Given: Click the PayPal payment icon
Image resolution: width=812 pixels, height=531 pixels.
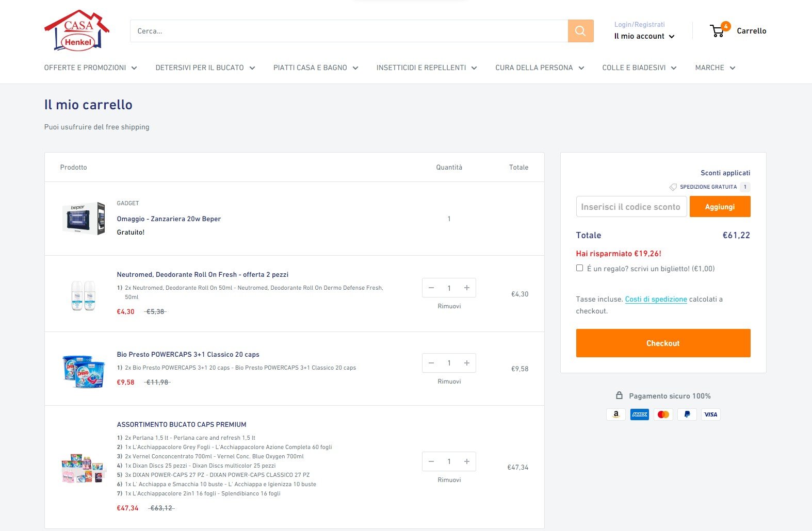Looking at the screenshot, I should coord(687,414).
